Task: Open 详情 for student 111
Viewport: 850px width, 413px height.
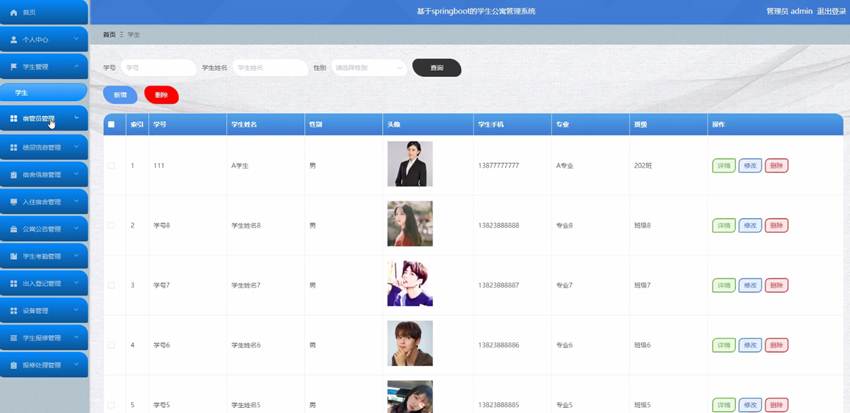Action: pyautogui.click(x=724, y=166)
